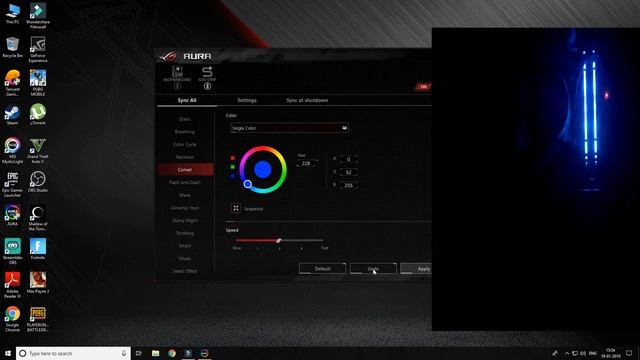Select the ADD Strip device icon
The width and height of the screenshot is (640, 360).
207,72
